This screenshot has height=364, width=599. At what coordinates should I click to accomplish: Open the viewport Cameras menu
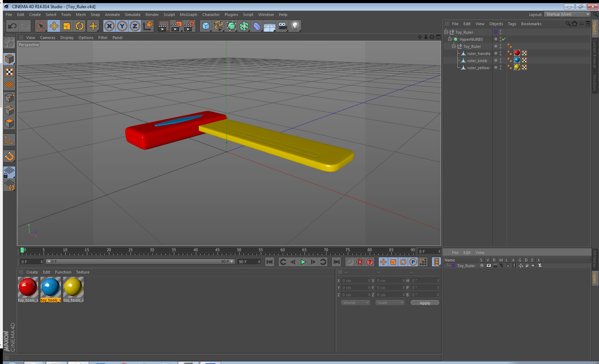pyautogui.click(x=48, y=38)
